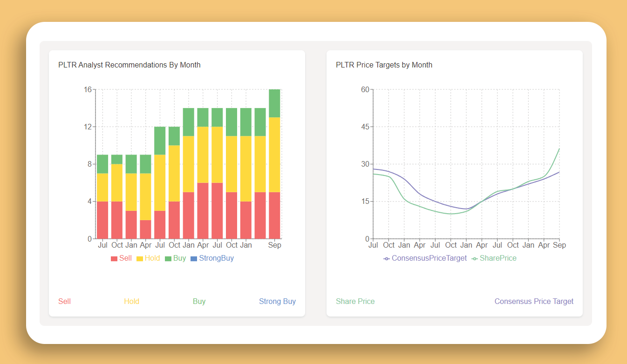Screen dimensions: 627x364
Task: Toggle the Hold series visibility via its legend entry
Action: tap(148, 258)
